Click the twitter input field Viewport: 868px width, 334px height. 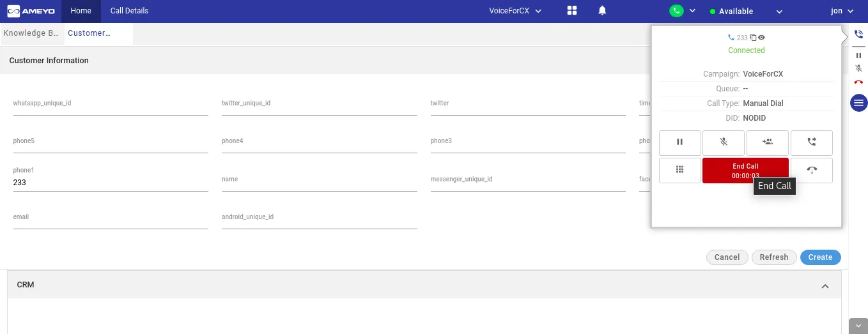(x=528, y=106)
